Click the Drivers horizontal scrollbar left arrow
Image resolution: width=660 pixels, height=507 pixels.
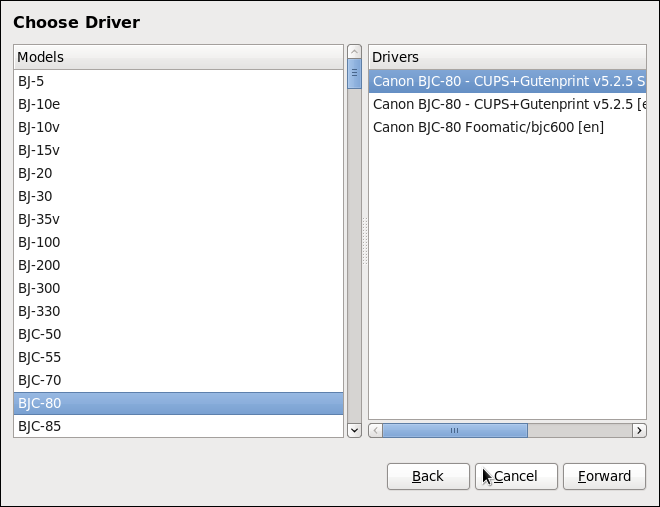click(375, 430)
